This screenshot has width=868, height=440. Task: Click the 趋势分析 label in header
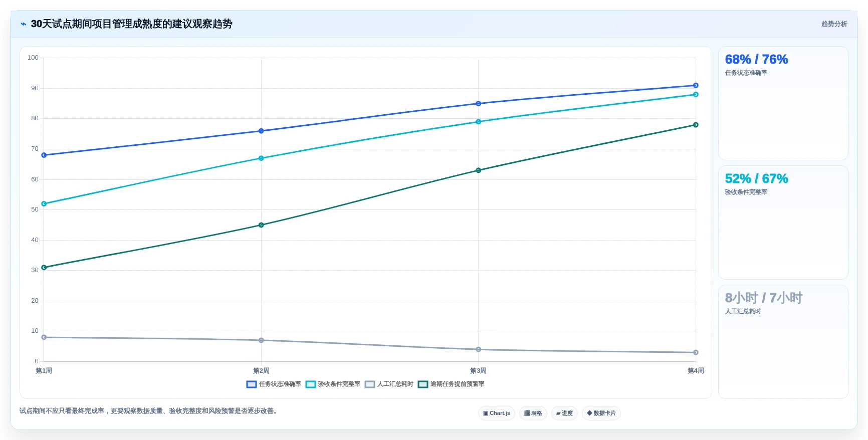click(x=834, y=24)
